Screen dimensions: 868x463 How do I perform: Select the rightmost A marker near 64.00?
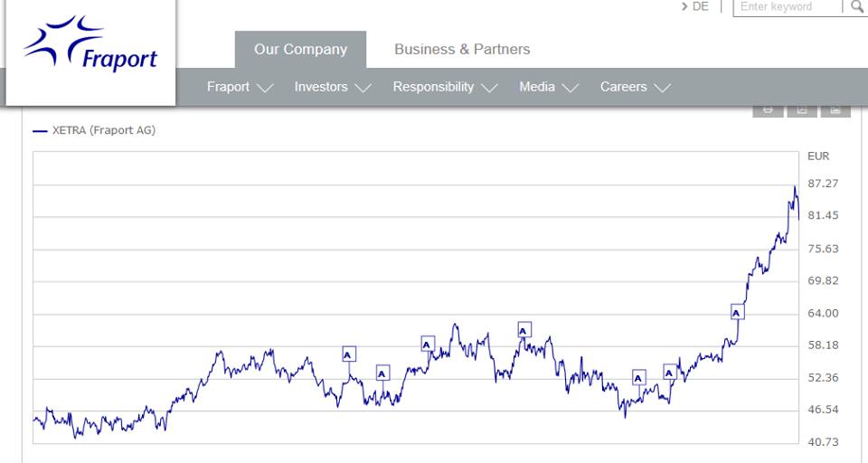[x=737, y=313]
